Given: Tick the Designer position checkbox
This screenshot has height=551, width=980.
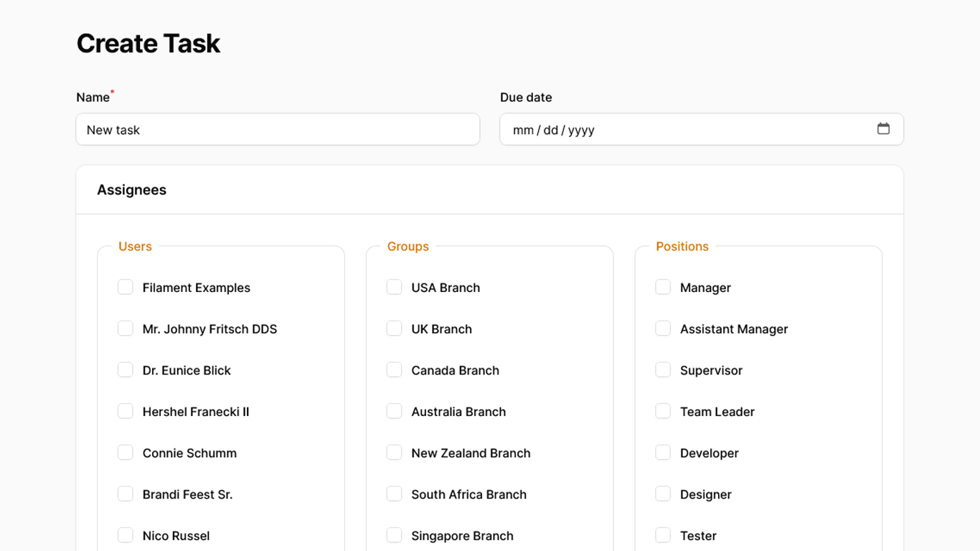Looking at the screenshot, I should pos(663,494).
